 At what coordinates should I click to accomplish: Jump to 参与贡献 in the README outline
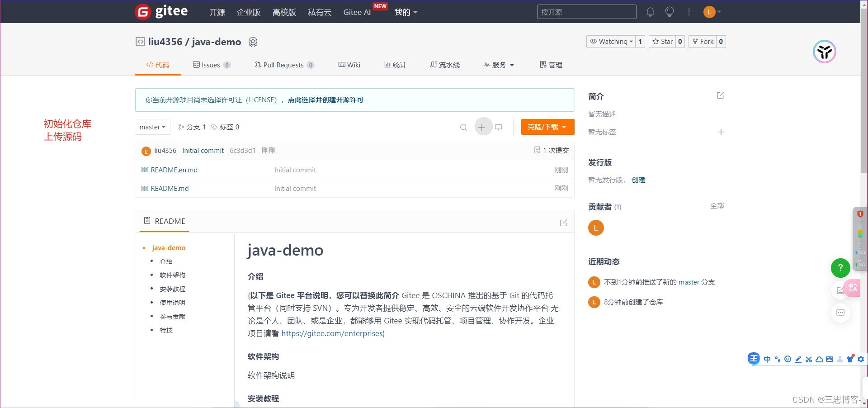coord(172,317)
